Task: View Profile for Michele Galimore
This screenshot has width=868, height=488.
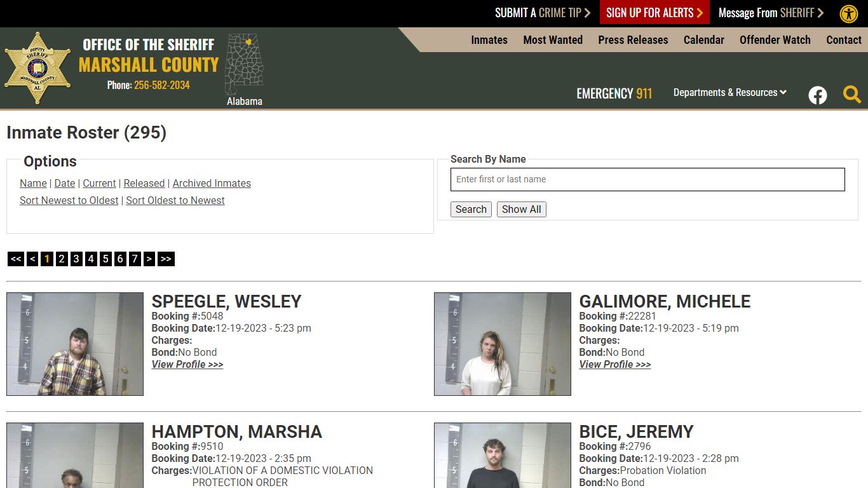Action: tap(615, 364)
